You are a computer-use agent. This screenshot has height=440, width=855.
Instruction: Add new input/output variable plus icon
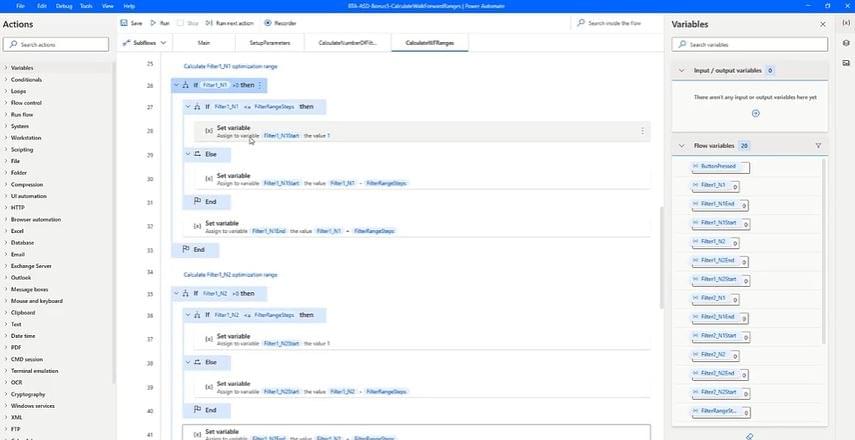pos(755,114)
